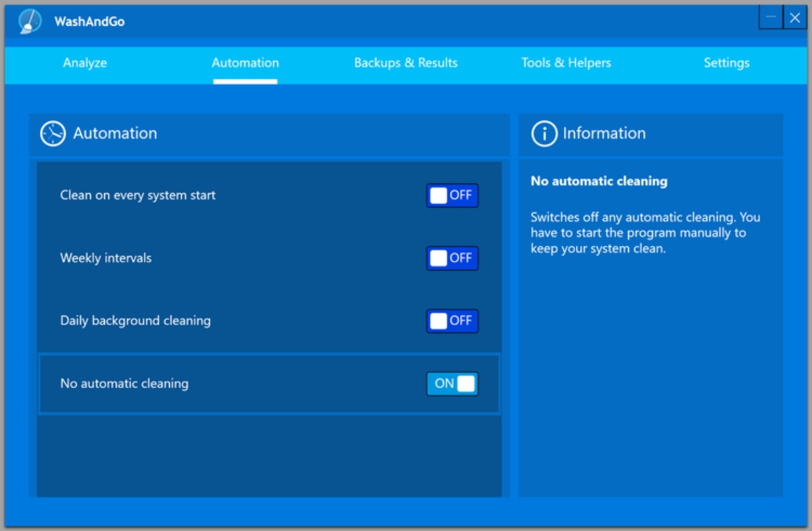Image resolution: width=812 pixels, height=531 pixels.
Task: Click the Information panel heading text
Action: click(x=604, y=133)
